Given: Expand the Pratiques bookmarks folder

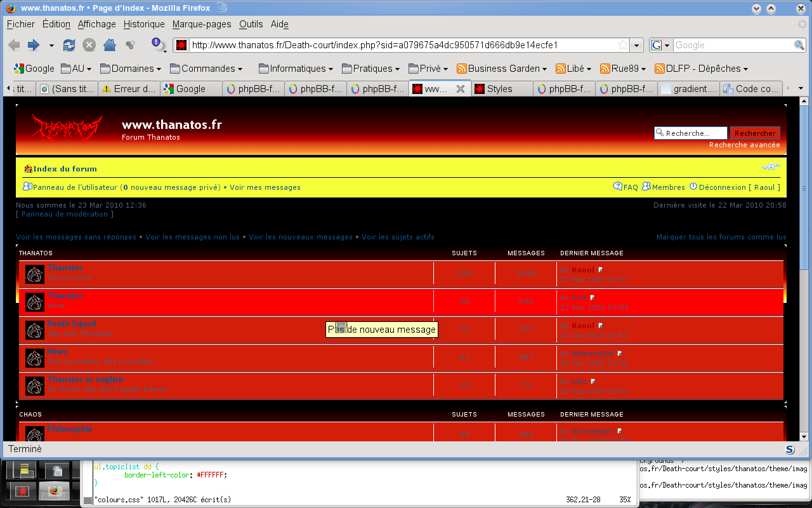Looking at the screenshot, I should (x=371, y=69).
